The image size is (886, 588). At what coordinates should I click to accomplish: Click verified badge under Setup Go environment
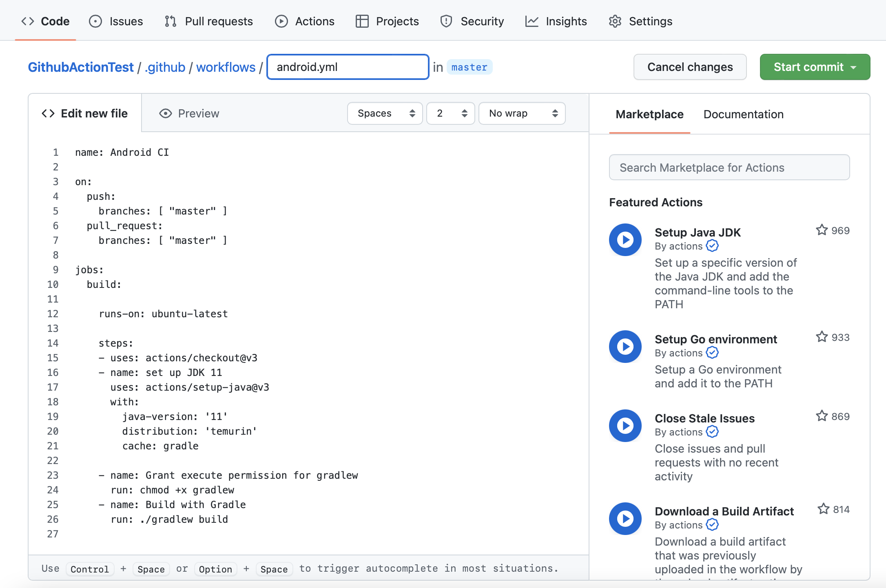coord(712,353)
